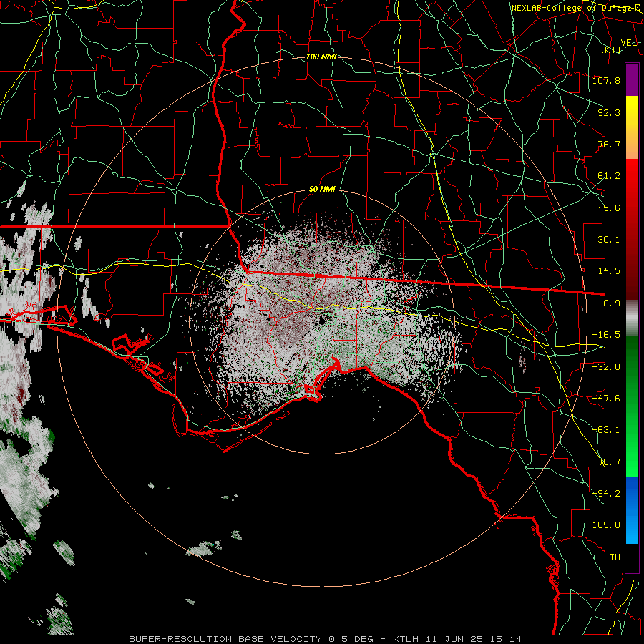The width and height of the screenshot is (644, 644).
Task: Click the -63.1 legend value
Action: tap(606, 430)
